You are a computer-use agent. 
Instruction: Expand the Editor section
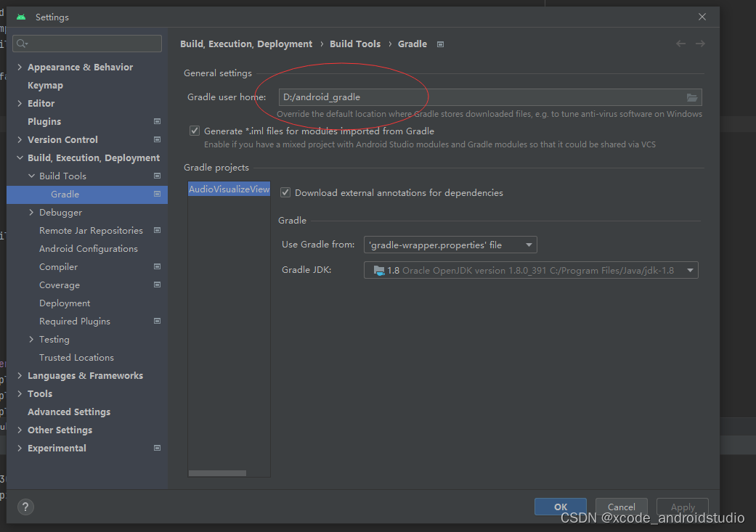(20, 103)
